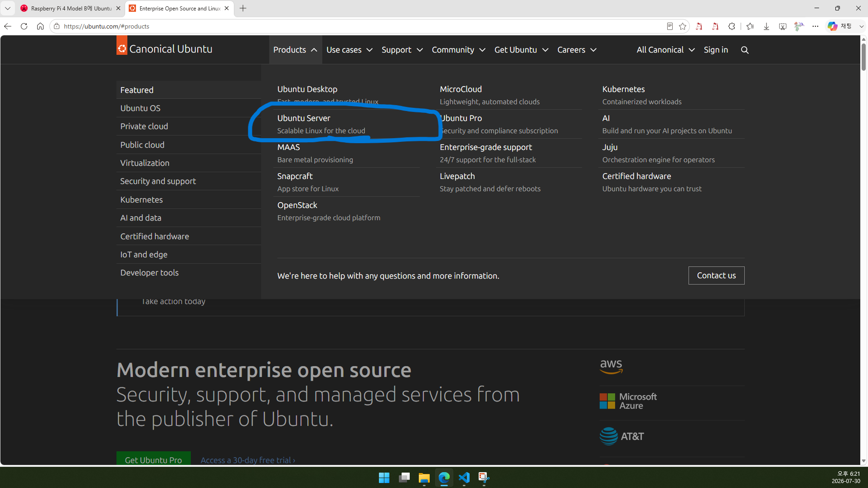Click the Sign in link
This screenshot has height=488, width=868.
tap(716, 50)
